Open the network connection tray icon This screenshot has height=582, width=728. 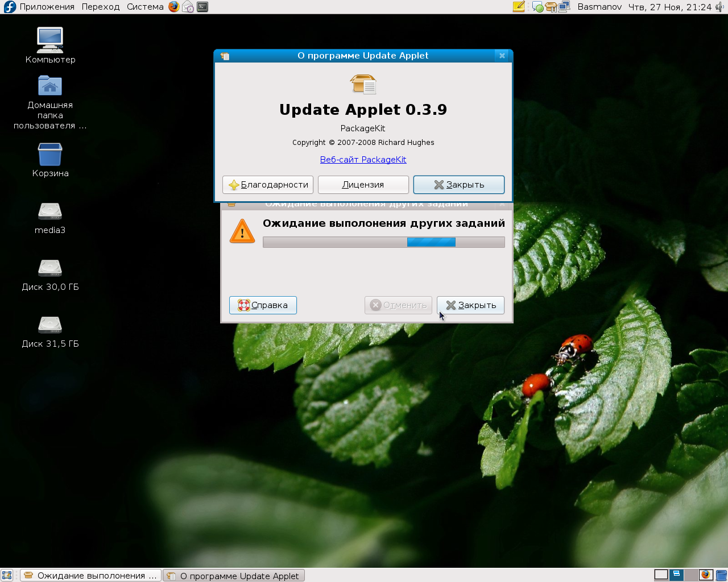[x=564, y=7]
